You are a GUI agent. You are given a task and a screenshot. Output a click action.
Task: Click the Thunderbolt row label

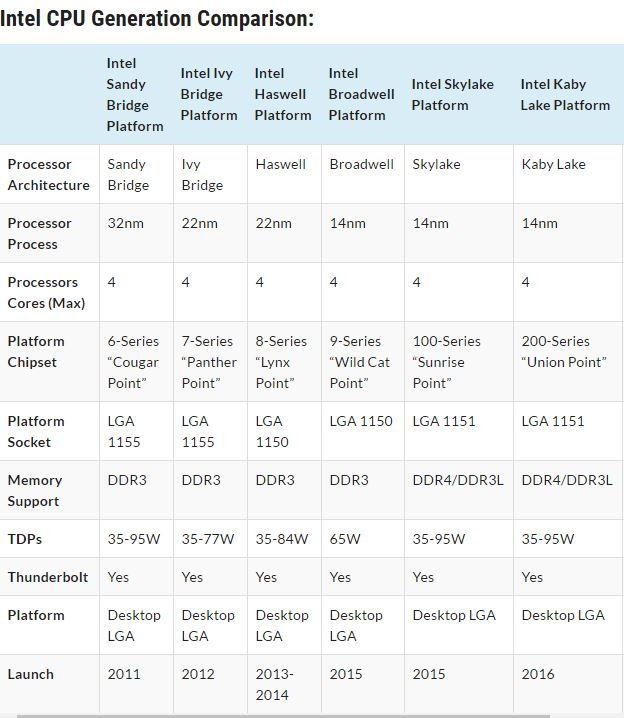pyautogui.click(x=48, y=577)
